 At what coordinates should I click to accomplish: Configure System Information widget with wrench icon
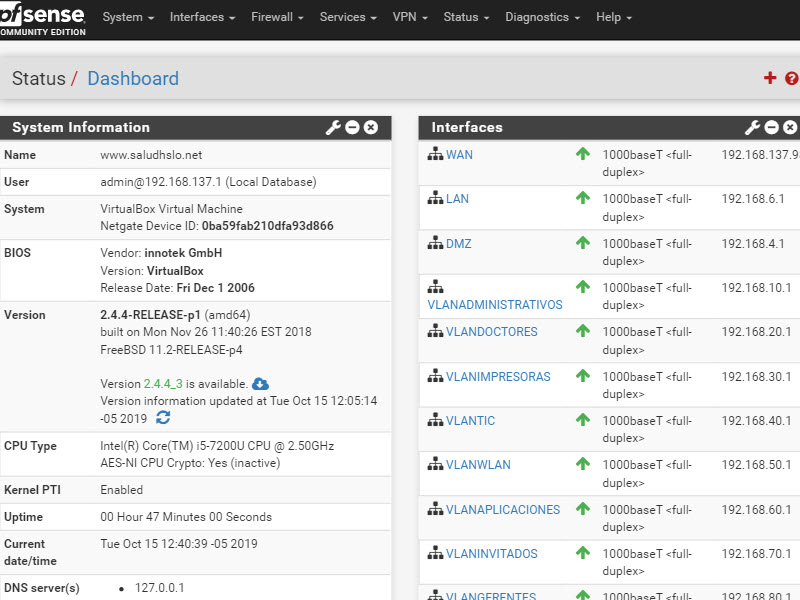coord(333,127)
